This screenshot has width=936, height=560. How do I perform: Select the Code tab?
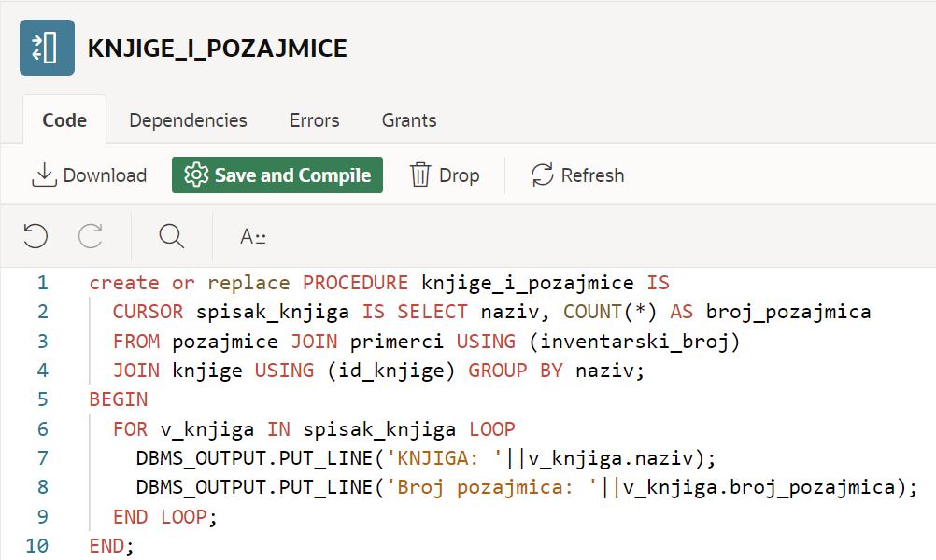(64, 120)
